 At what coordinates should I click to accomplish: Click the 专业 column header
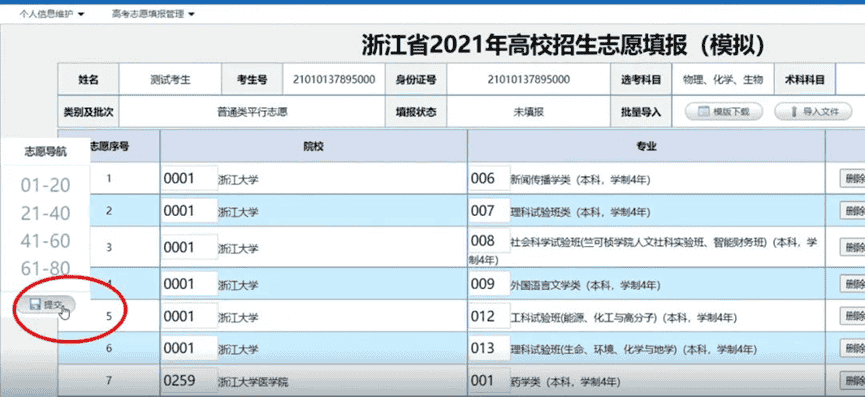(647, 146)
